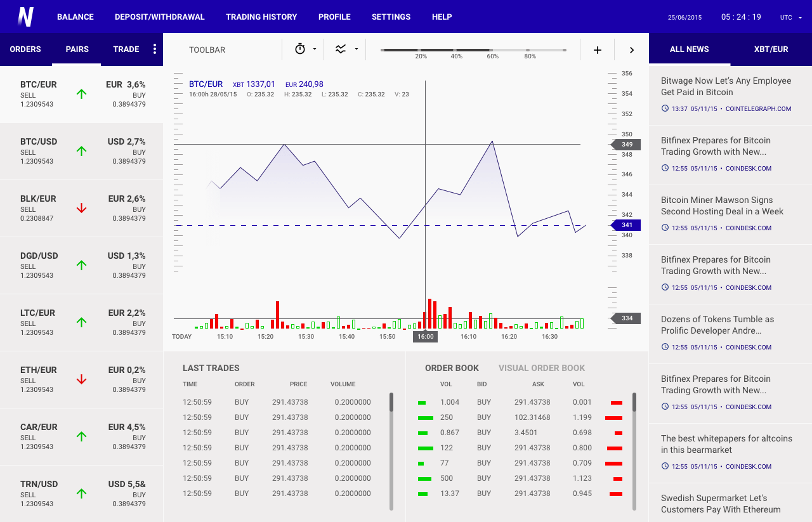The width and height of the screenshot is (812, 522).
Task: Set the toolbar slider to 80%
Action: [528, 49]
